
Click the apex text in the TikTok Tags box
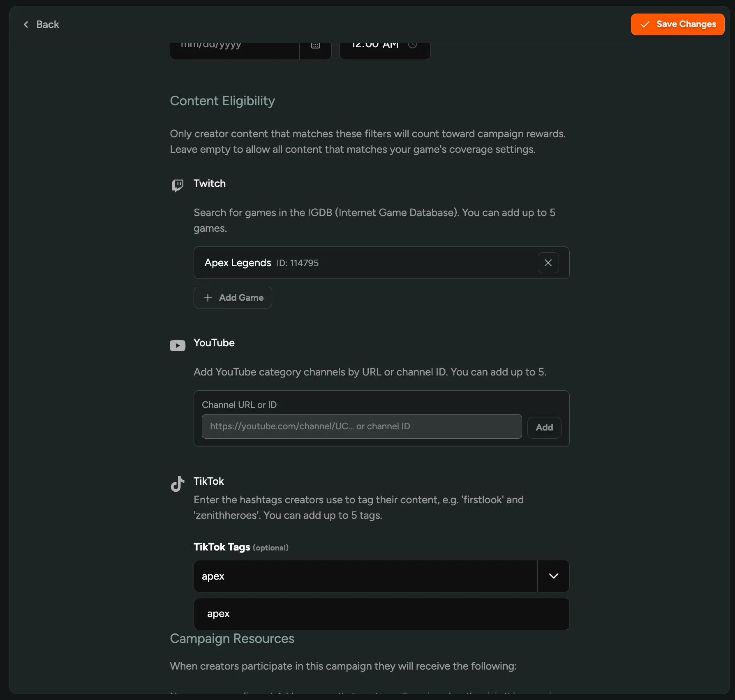(213, 576)
